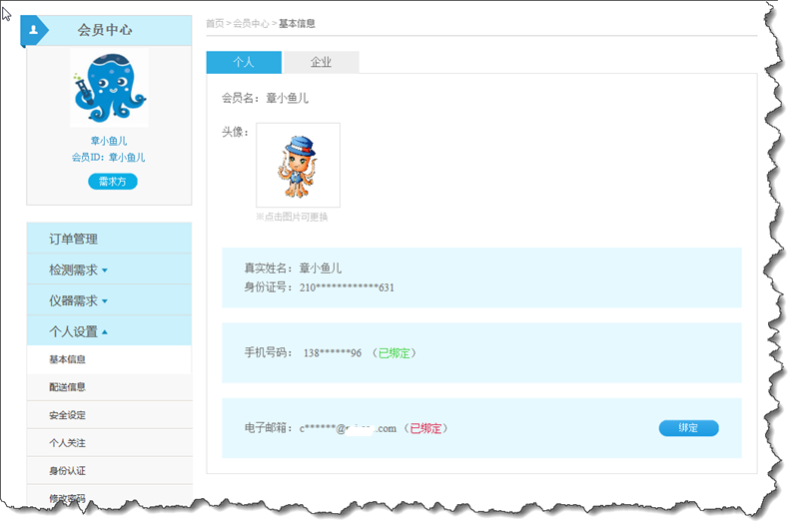Click the 绑定 button for email

click(688, 428)
